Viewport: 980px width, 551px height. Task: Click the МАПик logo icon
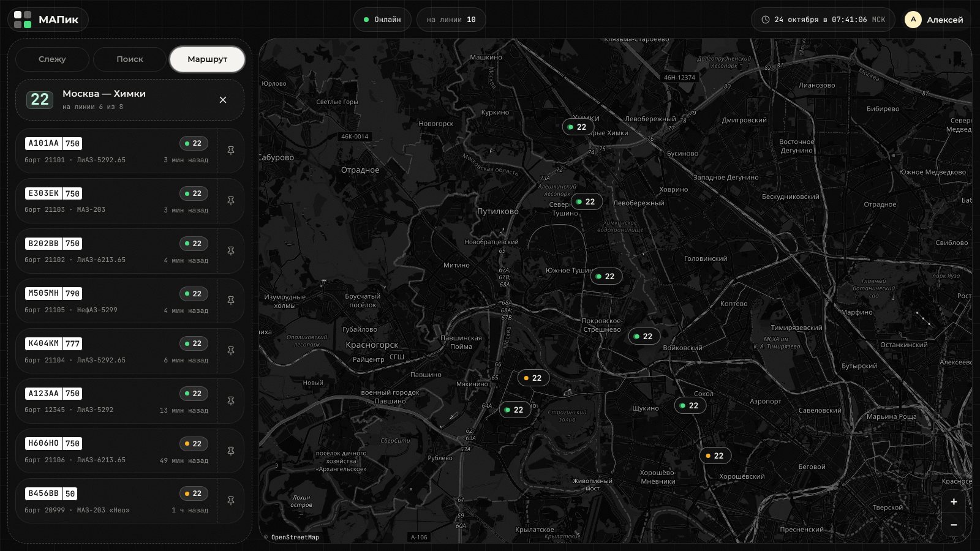click(x=23, y=20)
